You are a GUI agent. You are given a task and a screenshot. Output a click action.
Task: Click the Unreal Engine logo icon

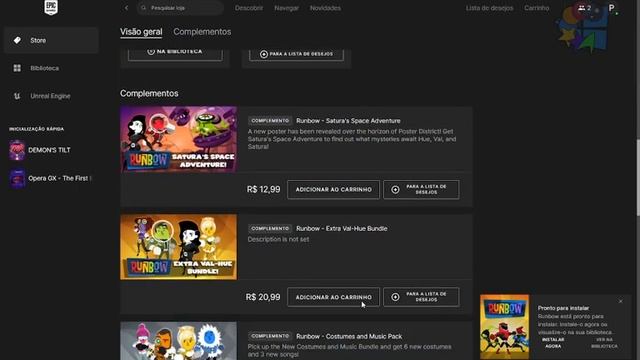pyautogui.click(x=17, y=96)
